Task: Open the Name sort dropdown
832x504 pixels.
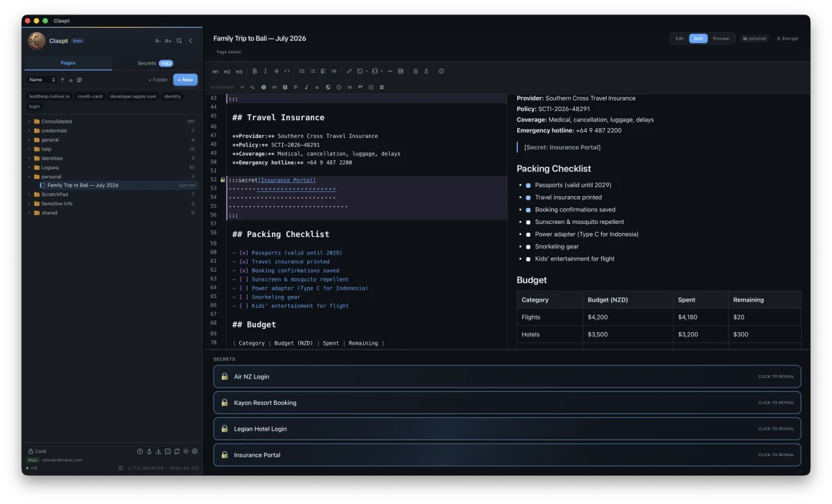Action: [x=42, y=80]
